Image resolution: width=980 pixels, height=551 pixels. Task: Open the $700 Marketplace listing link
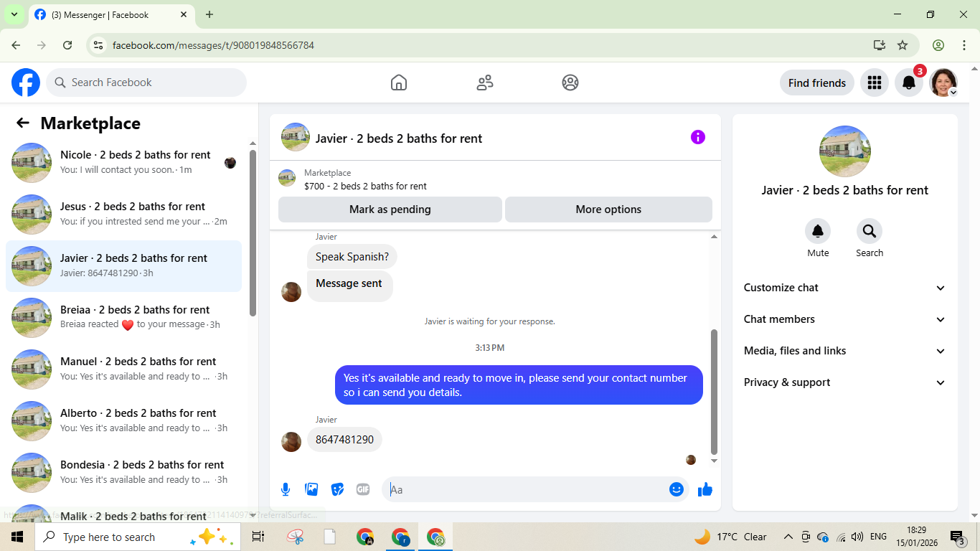365,186
